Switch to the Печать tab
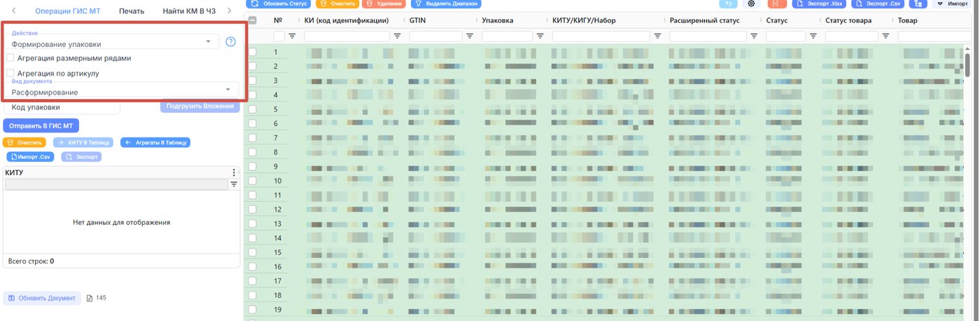The width and height of the screenshot is (980, 321). click(x=132, y=11)
